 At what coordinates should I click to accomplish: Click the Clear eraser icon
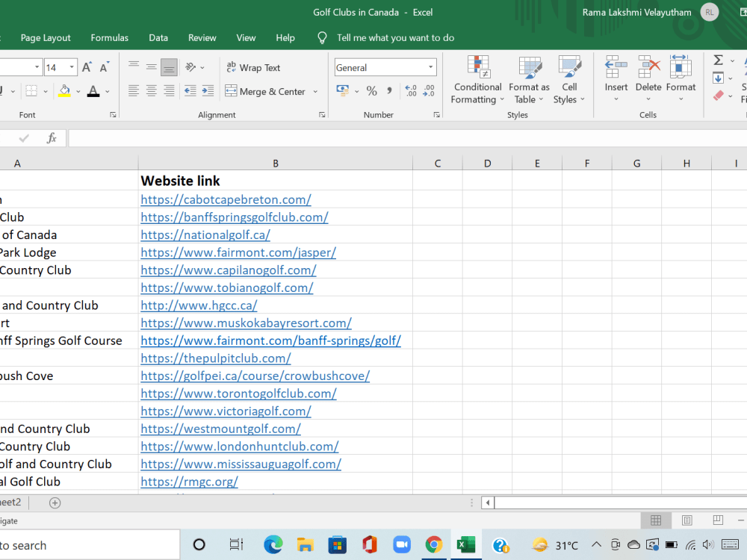(x=719, y=96)
